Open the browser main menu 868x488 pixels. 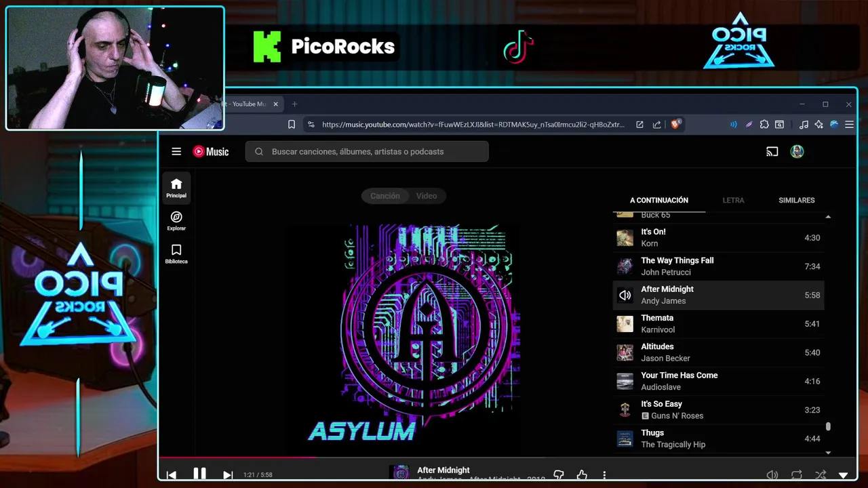pyautogui.click(x=849, y=125)
